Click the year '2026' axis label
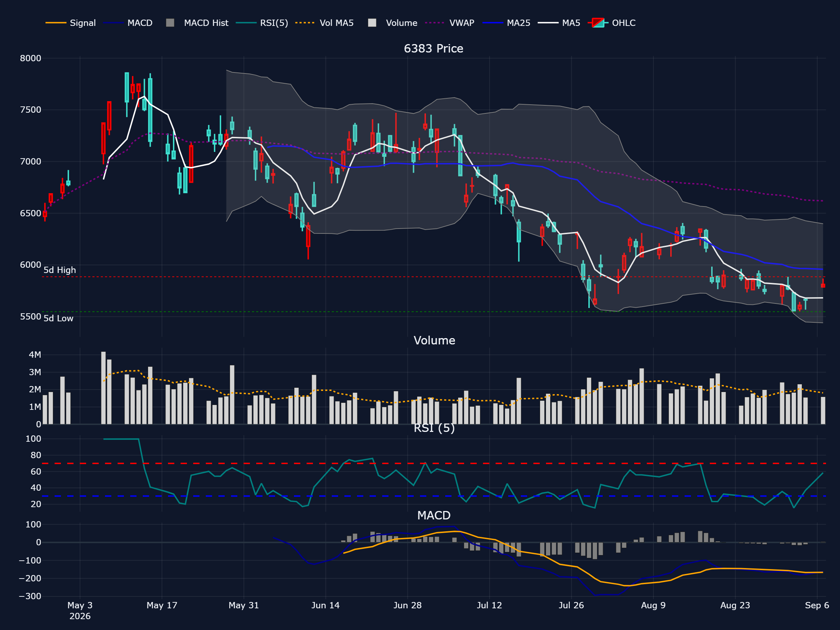Viewport: 840px width, 630px height. (x=80, y=616)
